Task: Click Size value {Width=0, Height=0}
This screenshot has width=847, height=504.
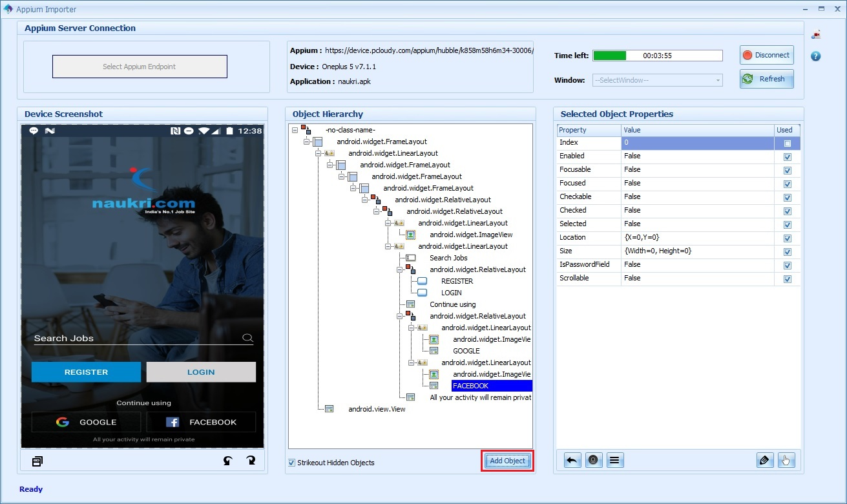Action: [698, 251]
